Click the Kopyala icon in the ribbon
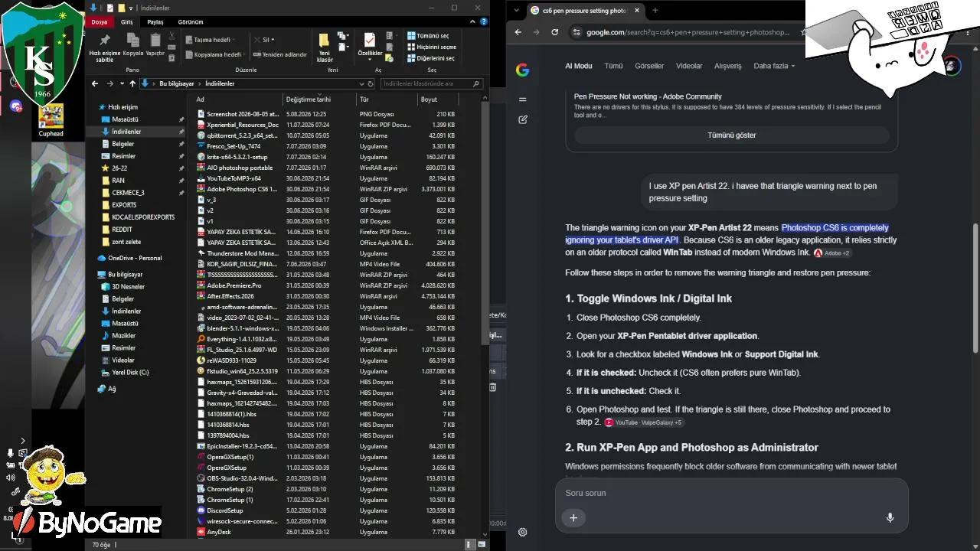The image size is (980, 551). 133,40
